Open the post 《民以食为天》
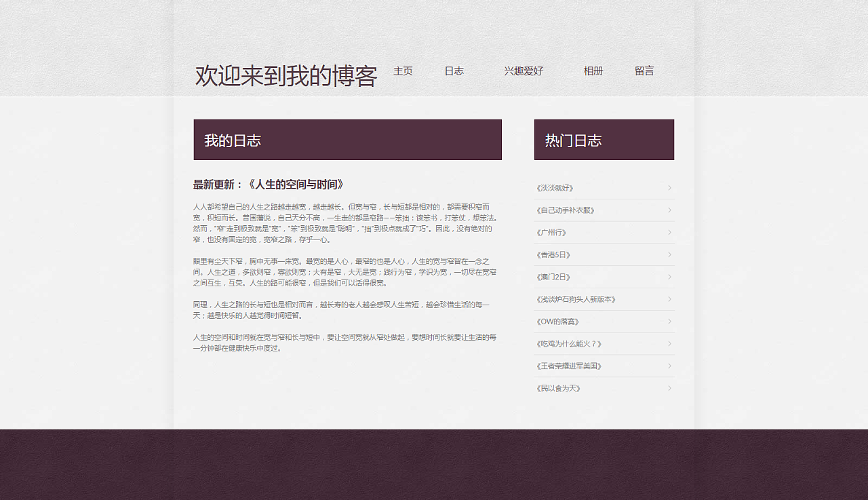 click(x=558, y=388)
